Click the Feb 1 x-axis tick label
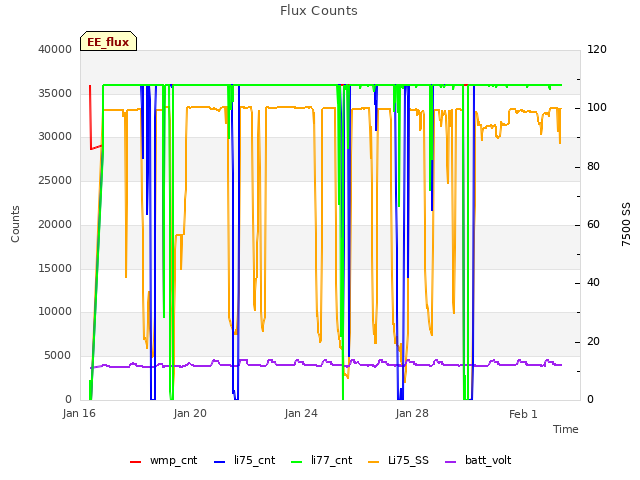The image size is (640, 480). (523, 414)
